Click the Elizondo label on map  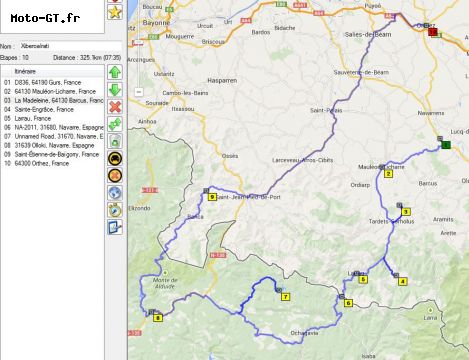pos(140,208)
